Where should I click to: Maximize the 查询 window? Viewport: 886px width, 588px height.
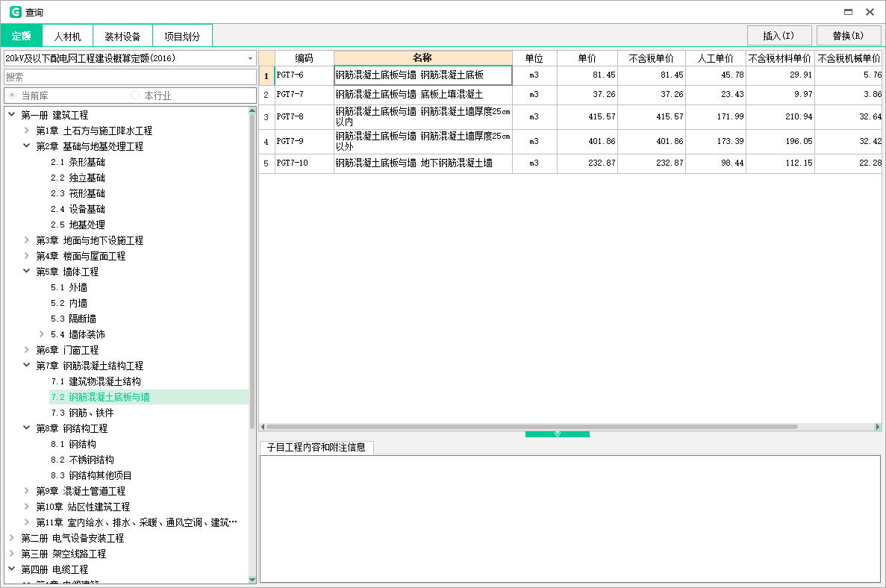tap(848, 12)
